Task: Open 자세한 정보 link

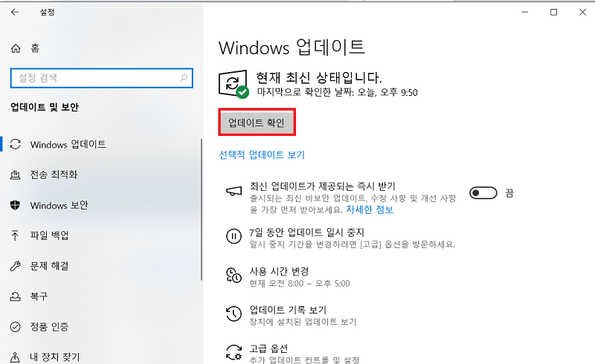Action: pos(370,209)
